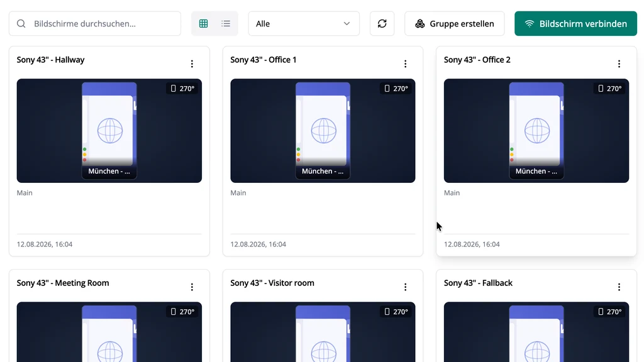Open options menu for Sony 43" - Office 1
Viewport: 644px width, 362px height.
pyautogui.click(x=406, y=63)
